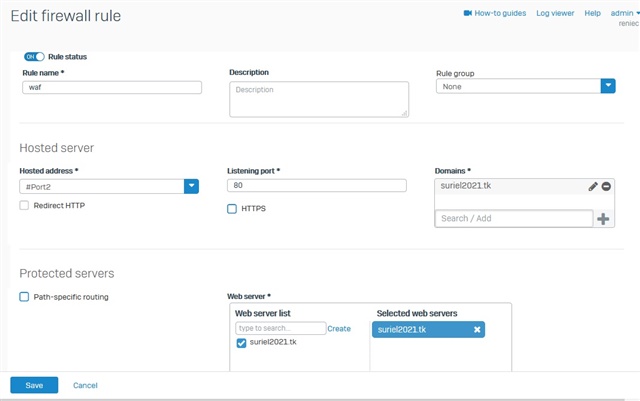Focus the Listening port field
Viewport: 640px width, 401px height.
[x=317, y=185]
